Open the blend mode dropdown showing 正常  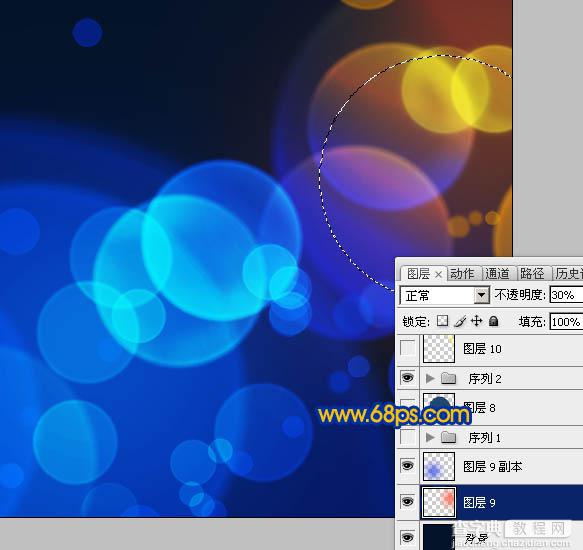(445, 296)
